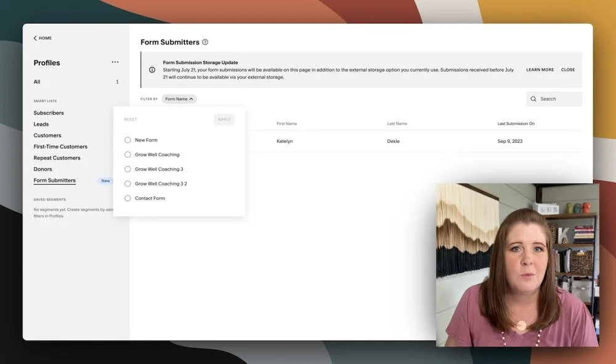Select the Grow Well Coaching form filter
This screenshot has height=364, width=616.
point(128,155)
